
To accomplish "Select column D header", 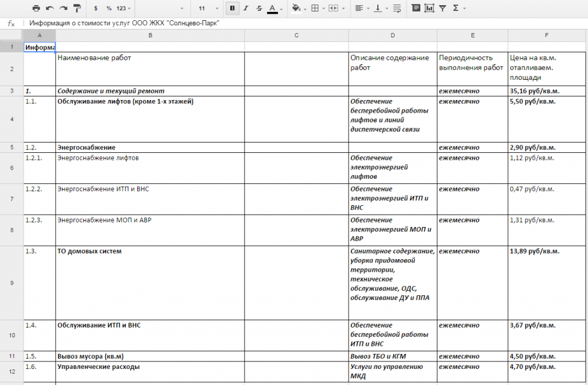I will 393,35.
